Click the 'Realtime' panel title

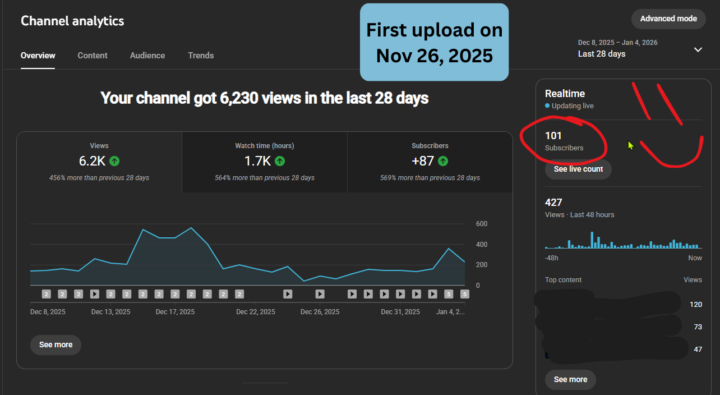click(565, 94)
